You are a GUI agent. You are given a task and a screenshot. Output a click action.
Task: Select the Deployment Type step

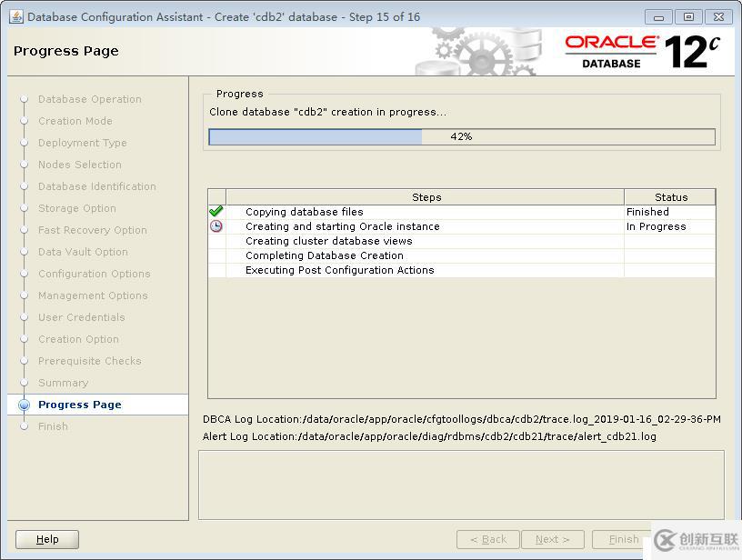click(x=83, y=143)
